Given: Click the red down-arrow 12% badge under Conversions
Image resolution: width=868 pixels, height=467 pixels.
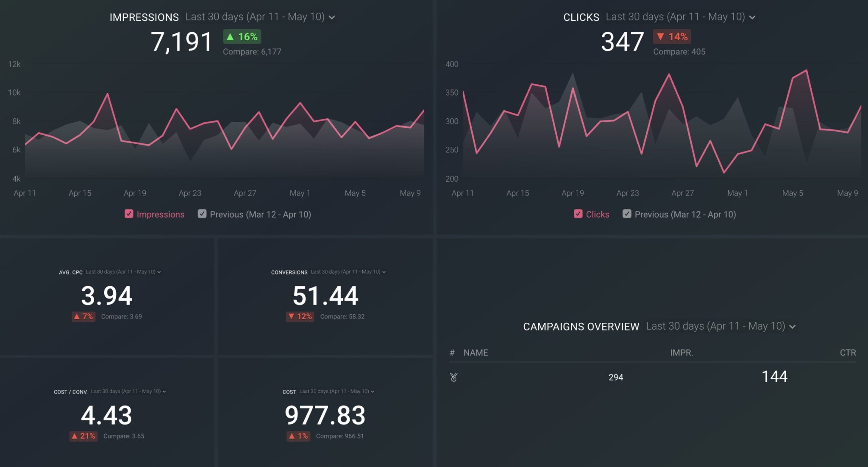Looking at the screenshot, I should coord(300,316).
